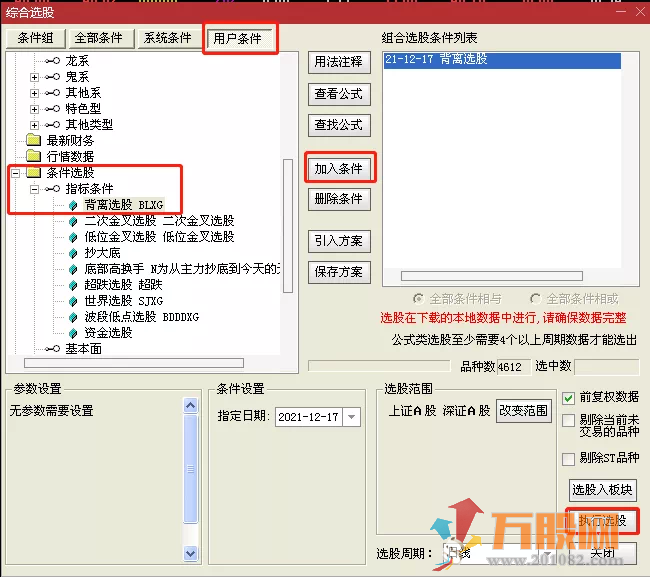
Task: Click the 品种数 value field
Action: pos(514,367)
